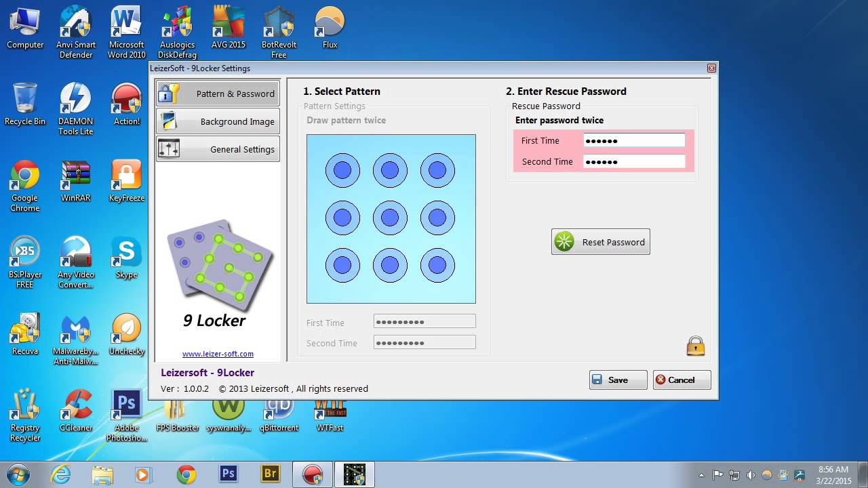Select the WinRAR desktop icon

point(76,182)
